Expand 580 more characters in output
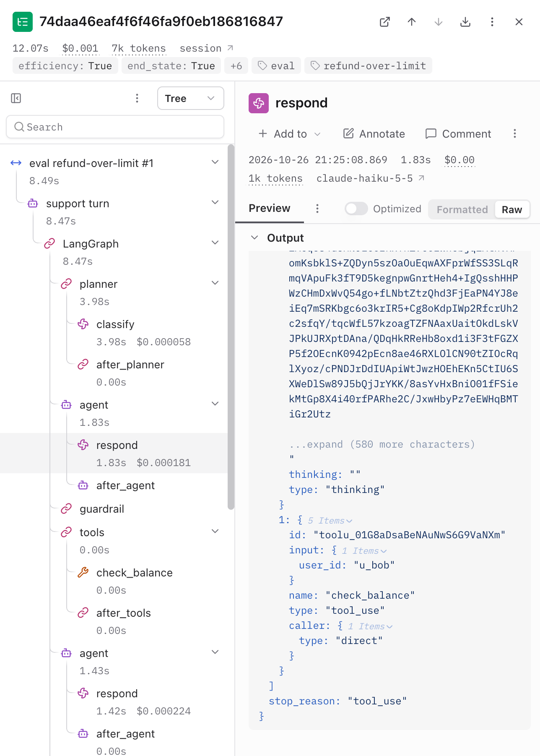This screenshot has height=756, width=540. pos(382,444)
